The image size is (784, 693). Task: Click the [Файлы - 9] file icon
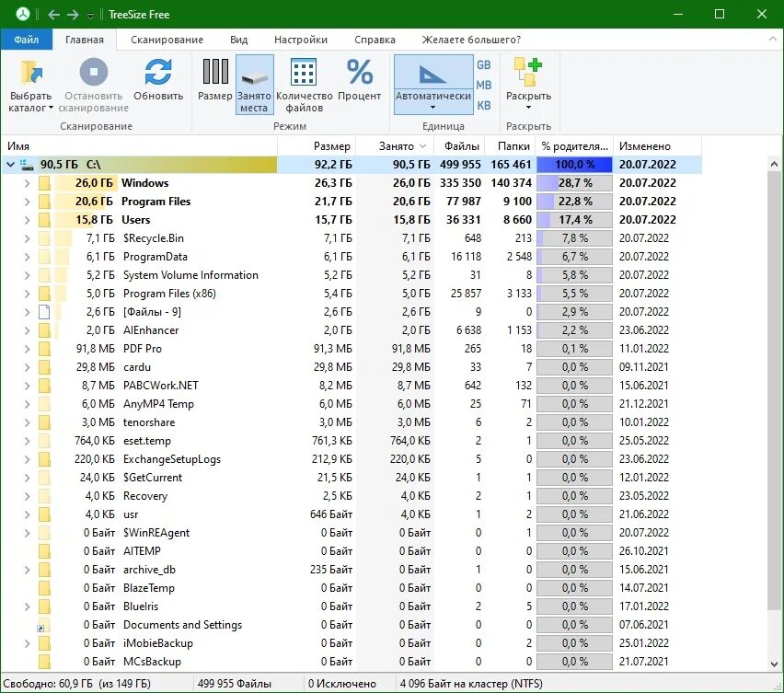[x=44, y=312]
